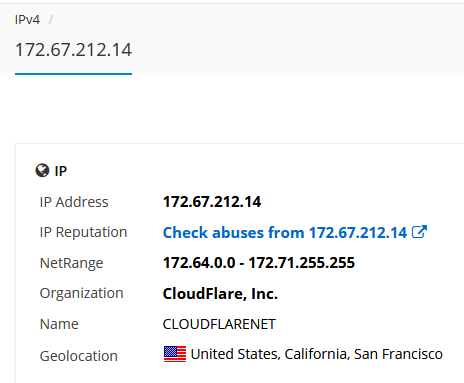Click the CLOUDFLARENET name value
464x383 pixels.
pos(219,324)
